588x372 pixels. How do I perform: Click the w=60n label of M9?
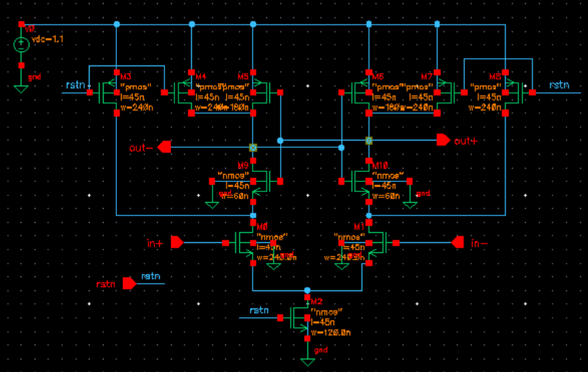click(x=235, y=196)
